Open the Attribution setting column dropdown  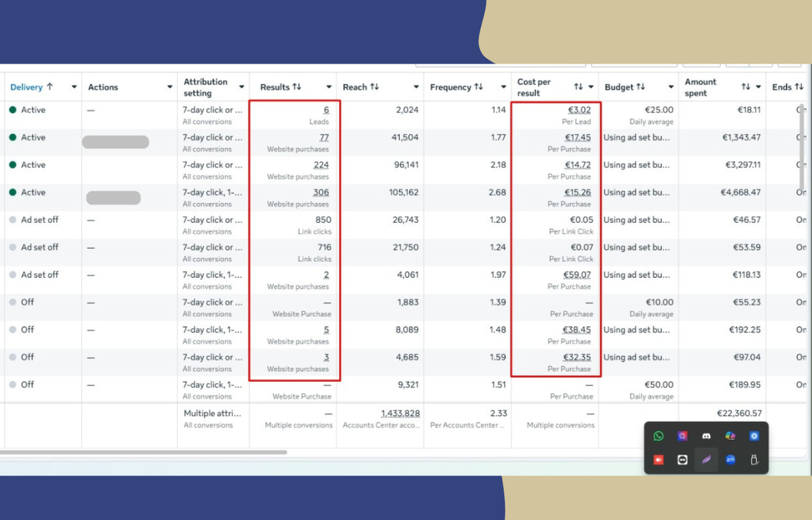tap(242, 87)
